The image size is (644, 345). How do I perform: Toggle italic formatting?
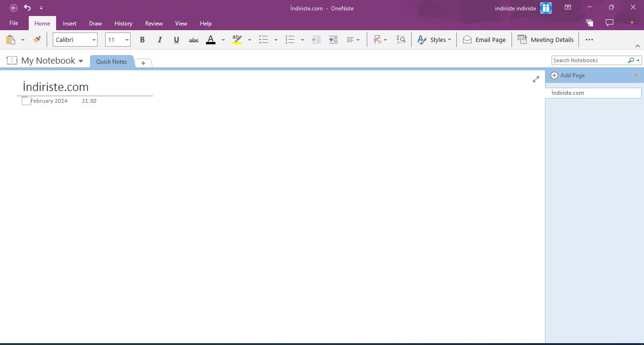click(x=159, y=40)
